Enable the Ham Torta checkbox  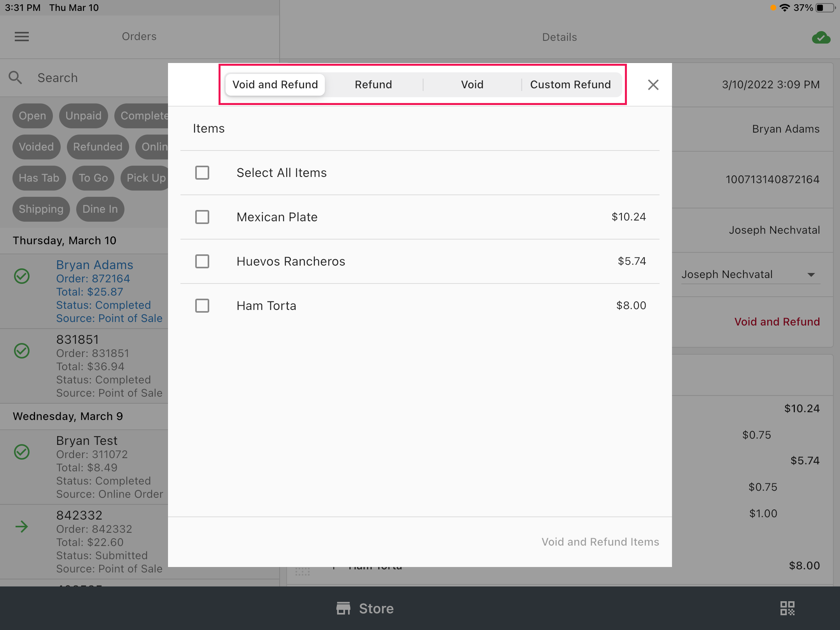[x=202, y=306]
